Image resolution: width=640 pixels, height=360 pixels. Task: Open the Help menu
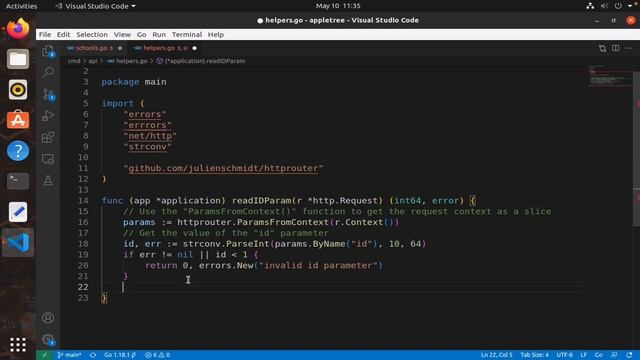pos(216,35)
